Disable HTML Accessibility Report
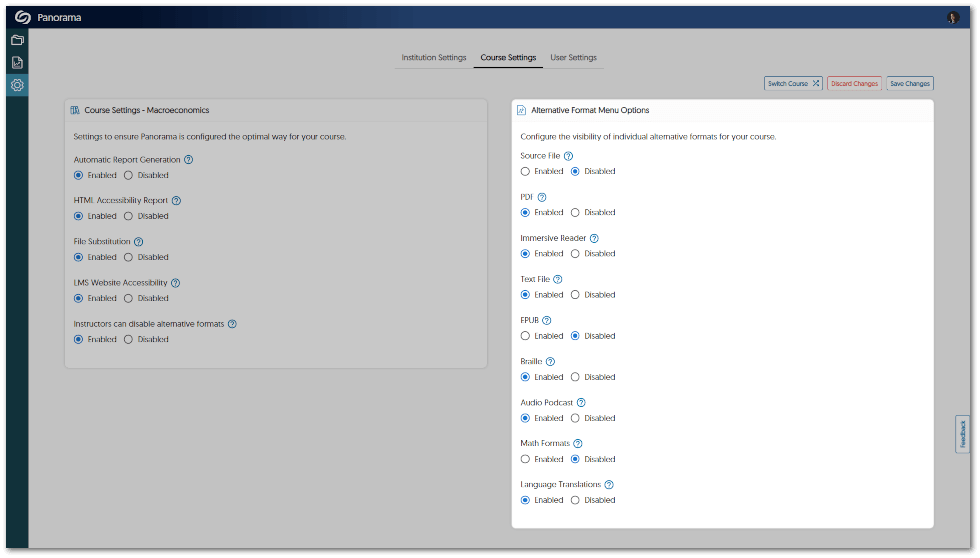 pyautogui.click(x=128, y=216)
